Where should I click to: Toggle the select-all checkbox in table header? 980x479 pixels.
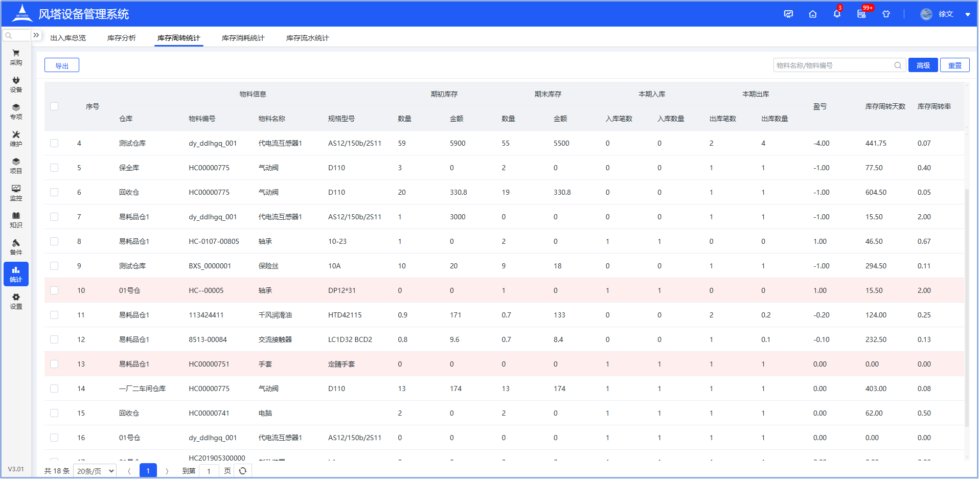pyautogui.click(x=54, y=106)
